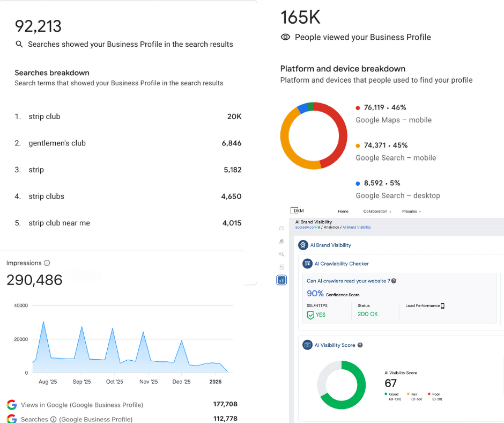Open help icon next to AI Visibility Score
Viewport: 504px width, 423px height.
coord(360,345)
